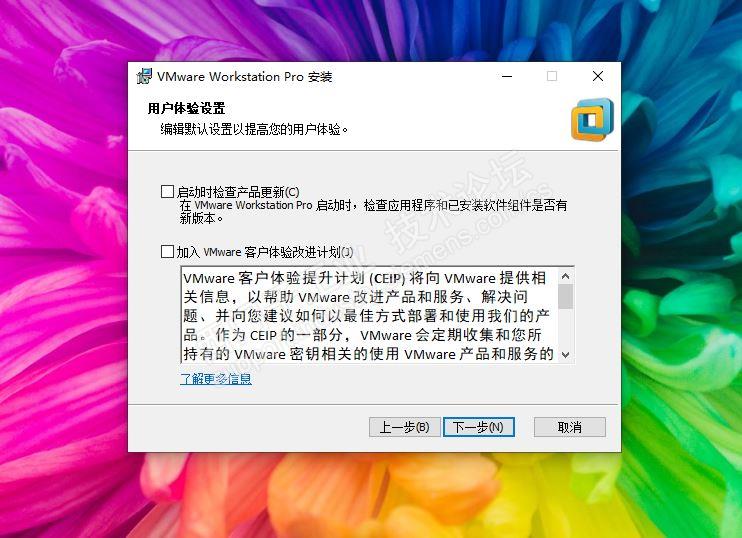The width and height of the screenshot is (742, 538).
Task: Click inside the CEIP description text area
Action: (370, 315)
